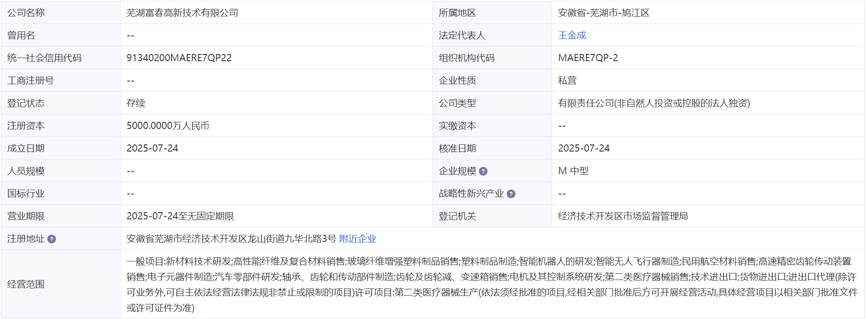Viewport: 868px width, 319px height.
Task: Click the registered address text 安徽省芜湖市经济技术开发区
Action: (x=231, y=239)
